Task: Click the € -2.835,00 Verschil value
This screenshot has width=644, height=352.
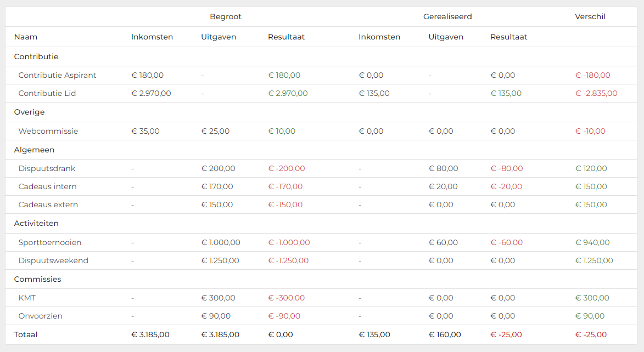Action: (x=596, y=93)
